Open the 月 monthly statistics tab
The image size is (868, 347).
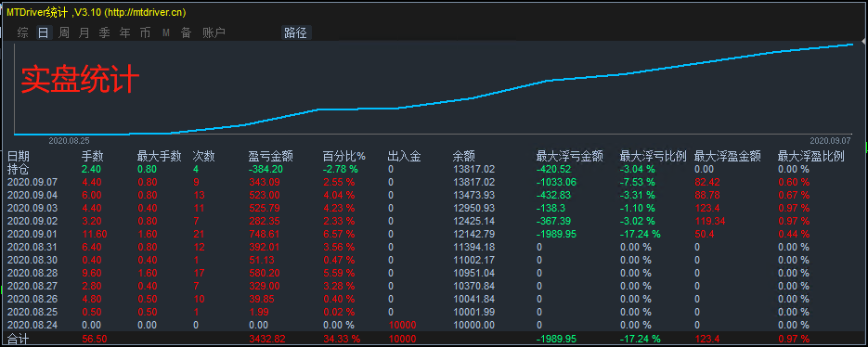[x=84, y=32]
